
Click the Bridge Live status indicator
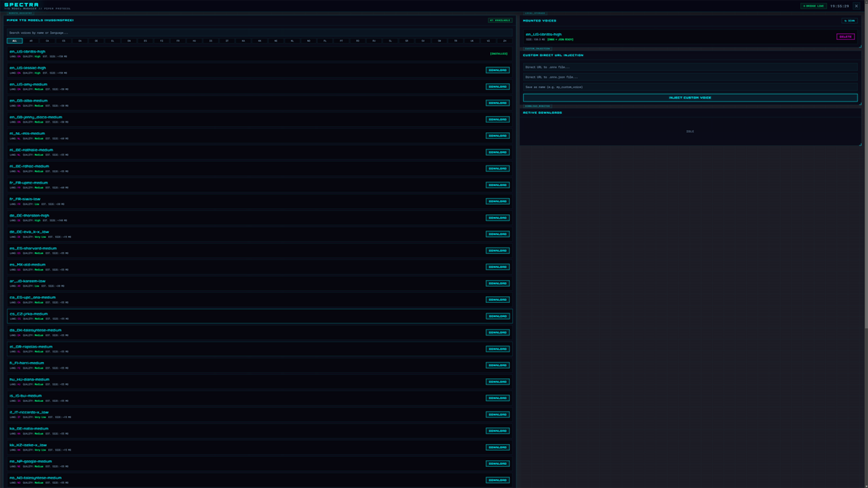[813, 5]
